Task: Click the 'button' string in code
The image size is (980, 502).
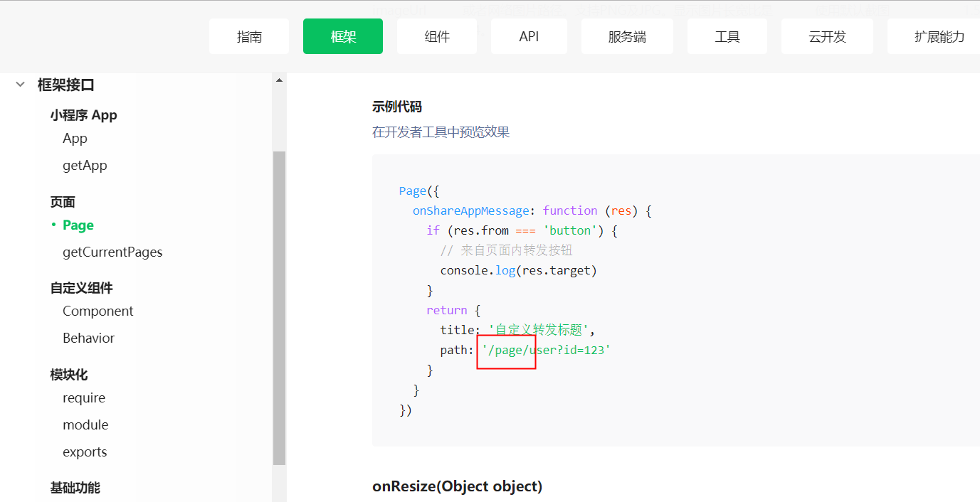Action: (x=569, y=230)
